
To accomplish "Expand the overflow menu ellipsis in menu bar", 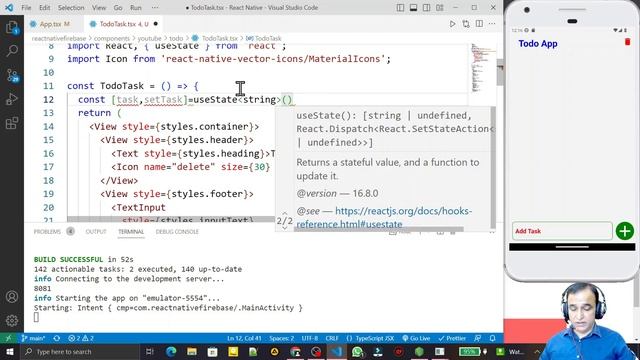I will coord(155,8).
